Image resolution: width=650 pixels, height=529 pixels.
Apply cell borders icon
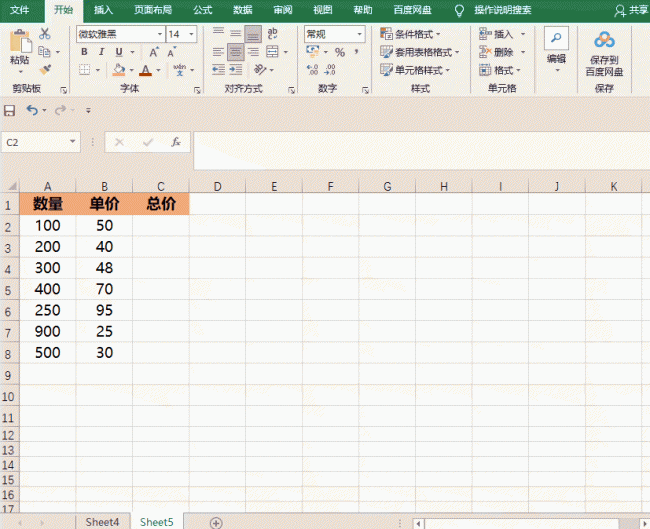(x=85, y=70)
